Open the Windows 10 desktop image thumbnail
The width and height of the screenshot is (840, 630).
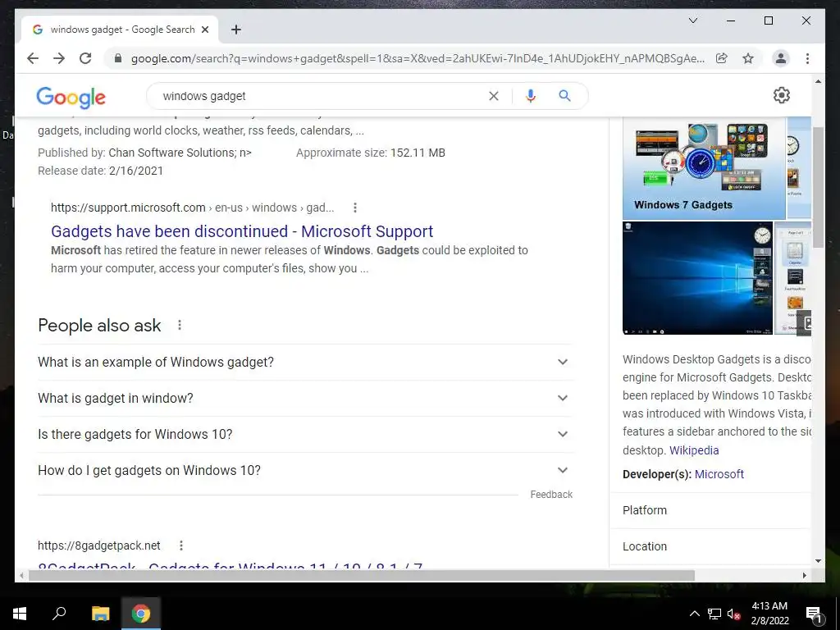[697, 278]
